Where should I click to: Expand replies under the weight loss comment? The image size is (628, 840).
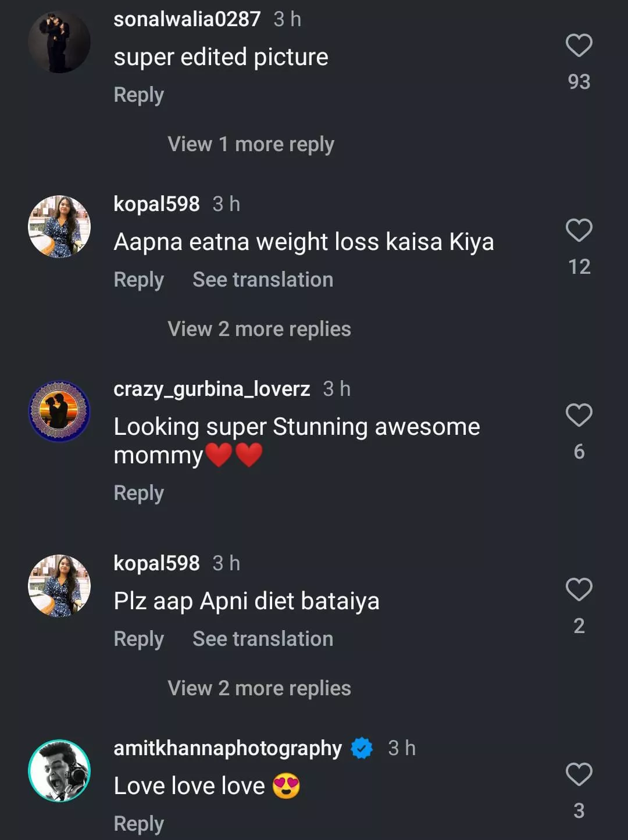[259, 329]
